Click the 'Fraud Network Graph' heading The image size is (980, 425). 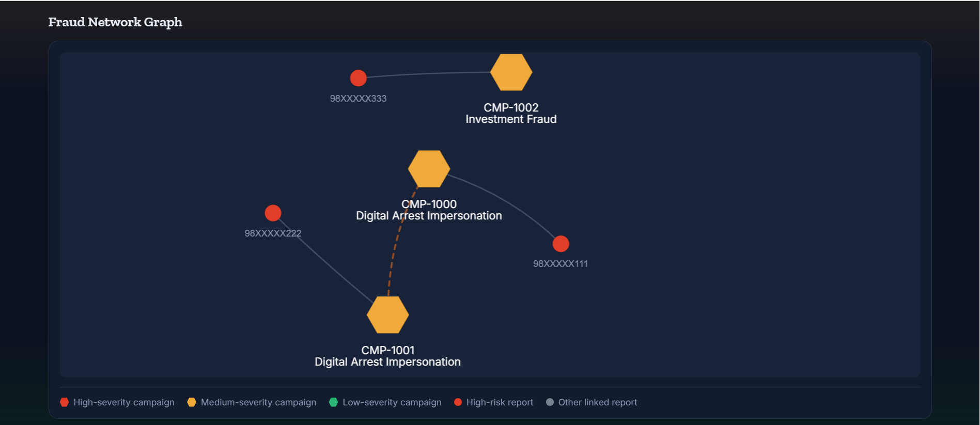115,22
